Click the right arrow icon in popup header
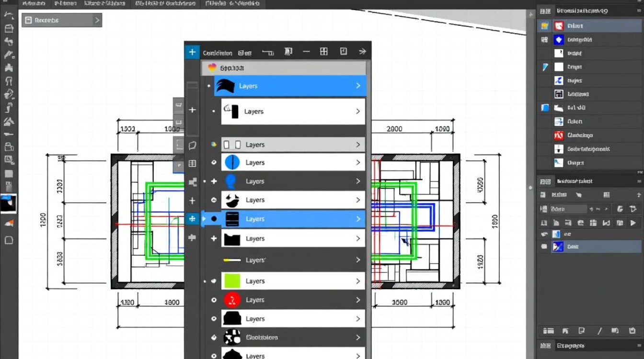 362,52
